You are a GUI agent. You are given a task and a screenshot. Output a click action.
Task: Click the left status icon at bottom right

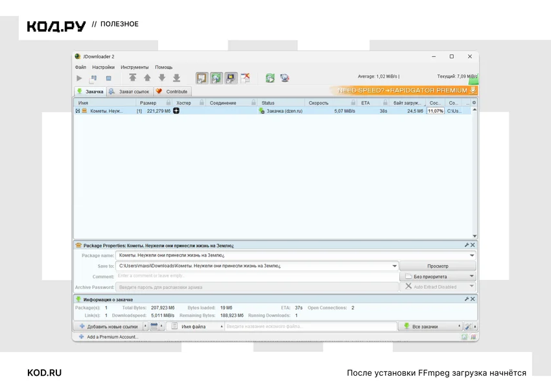coord(464,337)
